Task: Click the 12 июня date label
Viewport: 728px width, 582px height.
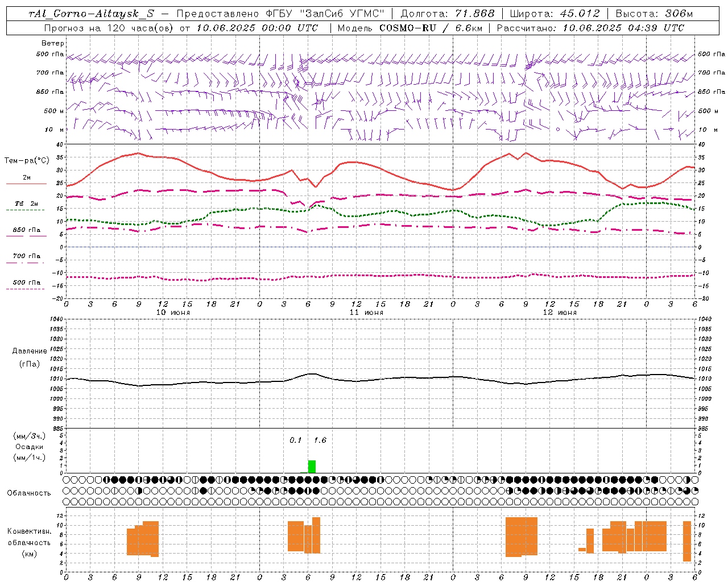Action: click(x=560, y=313)
